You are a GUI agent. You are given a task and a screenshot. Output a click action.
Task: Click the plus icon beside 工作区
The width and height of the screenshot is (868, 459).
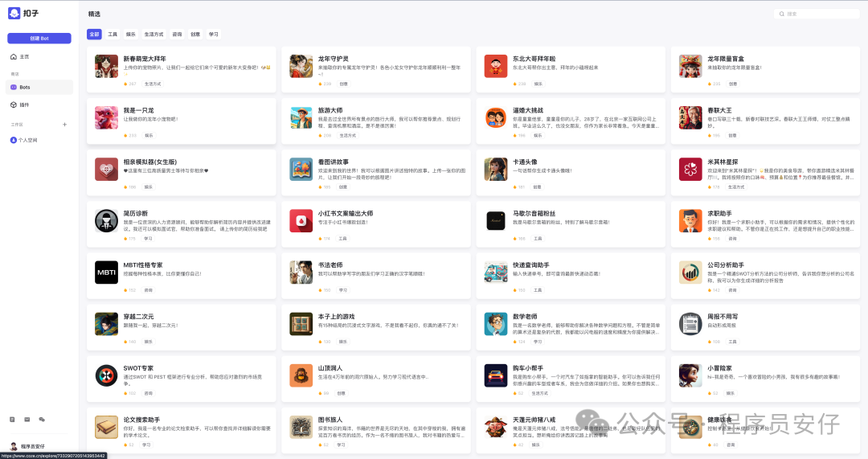[x=65, y=125]
